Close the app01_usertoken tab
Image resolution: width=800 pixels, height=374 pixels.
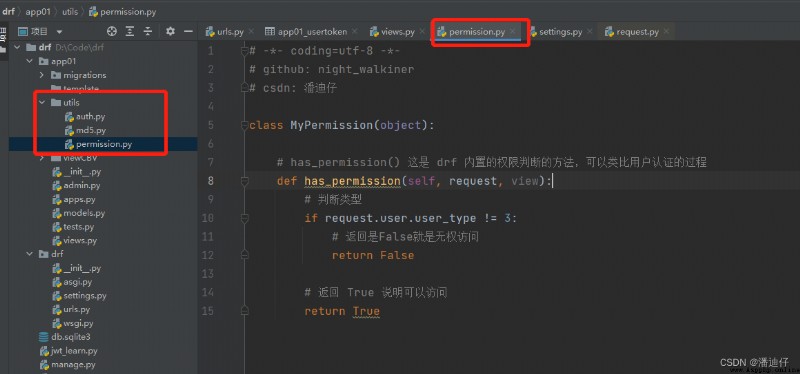(x=355, y=32)
